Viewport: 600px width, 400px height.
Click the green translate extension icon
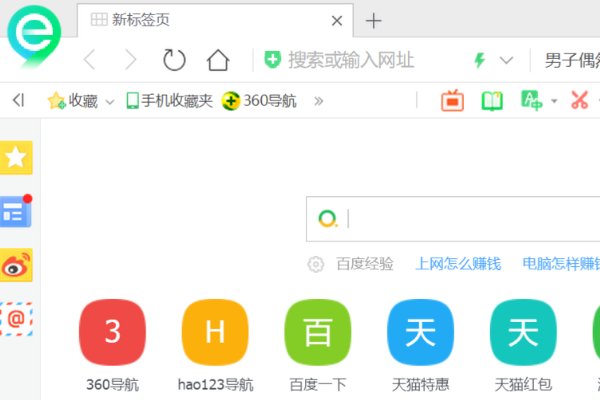coord(532,100)
